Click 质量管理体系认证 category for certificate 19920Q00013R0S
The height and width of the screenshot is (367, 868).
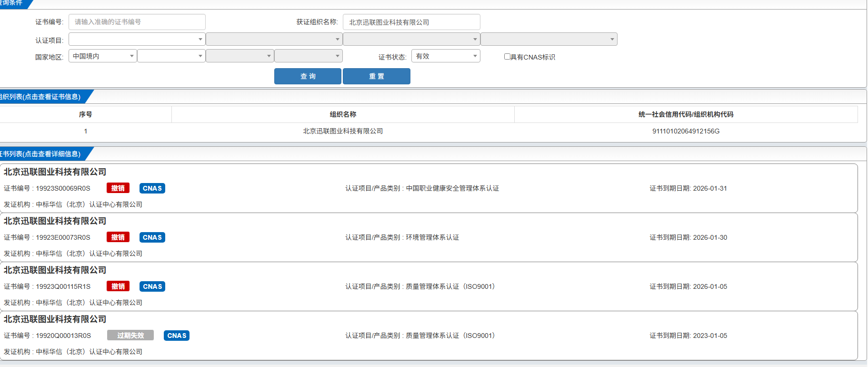pos(450,336)
